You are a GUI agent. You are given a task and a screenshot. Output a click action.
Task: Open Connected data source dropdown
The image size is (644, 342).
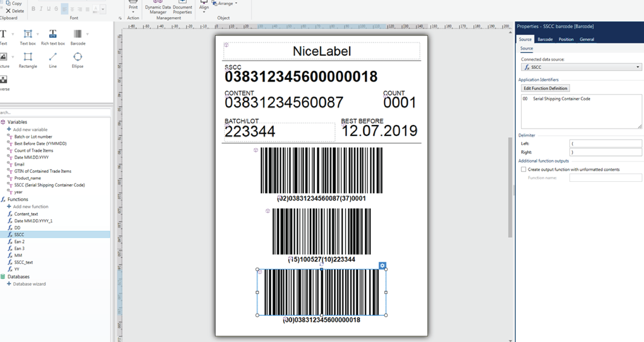(581, 67)
